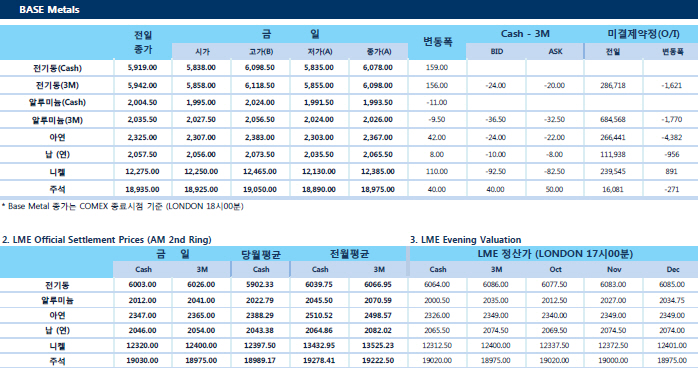The image size is (698, 368).
Task: Click 알루미늄 Oct valuation 2012.50
Action: [554, 300]
